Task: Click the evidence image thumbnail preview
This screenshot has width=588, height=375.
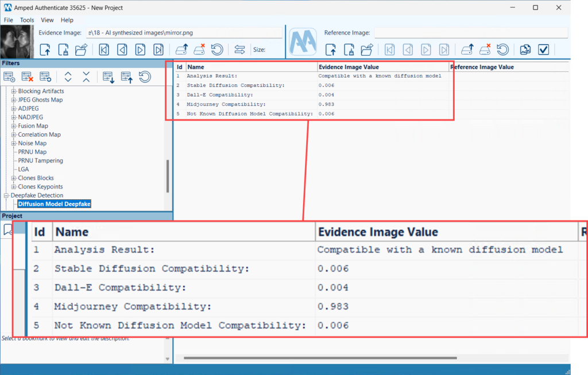Action: [x=17, y=41]
